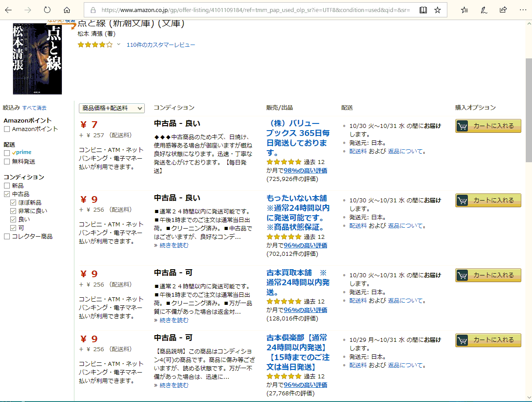The height and width of the screenshot is (402, 532).
Task: Expand 続きを読む for もったいない本舗 description
Action: click(174, 245)
